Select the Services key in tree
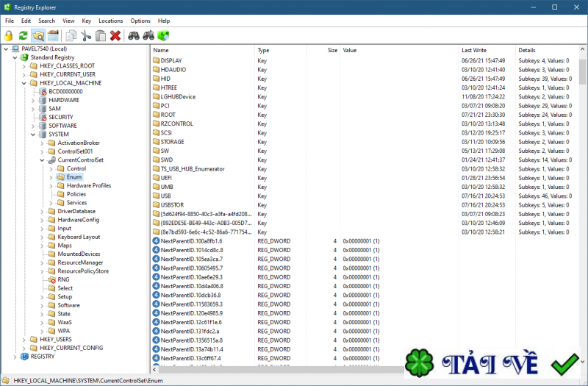 (76, 203)
